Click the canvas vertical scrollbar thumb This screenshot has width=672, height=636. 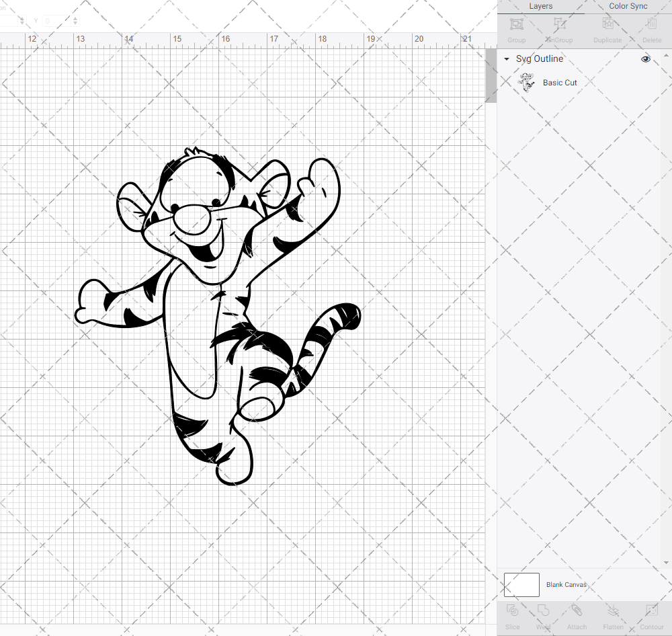point(491,75)
